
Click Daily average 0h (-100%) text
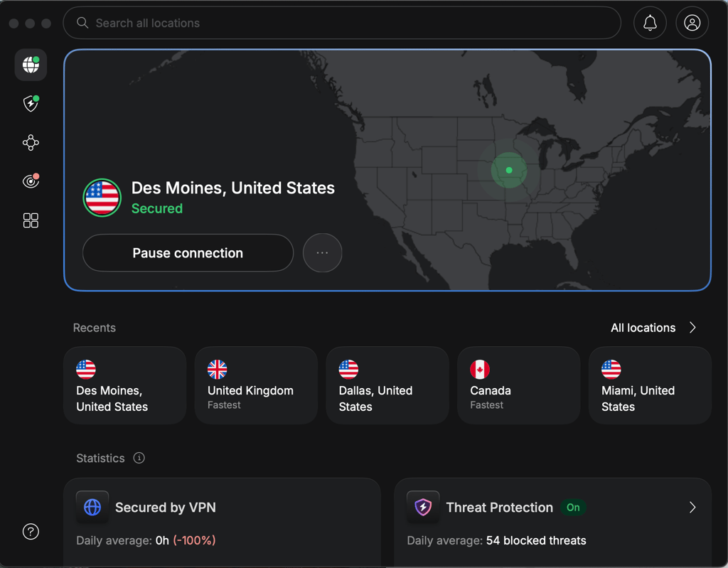coord(146,540)
